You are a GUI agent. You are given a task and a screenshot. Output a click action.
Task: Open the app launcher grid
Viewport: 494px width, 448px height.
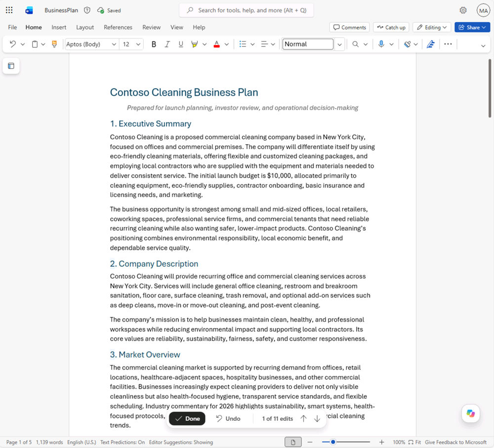[9, 10]
